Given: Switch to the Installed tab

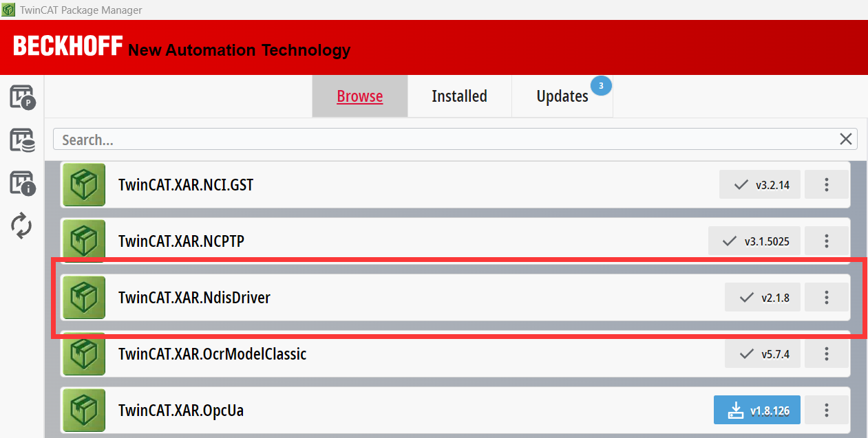Looking at the screenshot, I should click(x=459, y=96).
